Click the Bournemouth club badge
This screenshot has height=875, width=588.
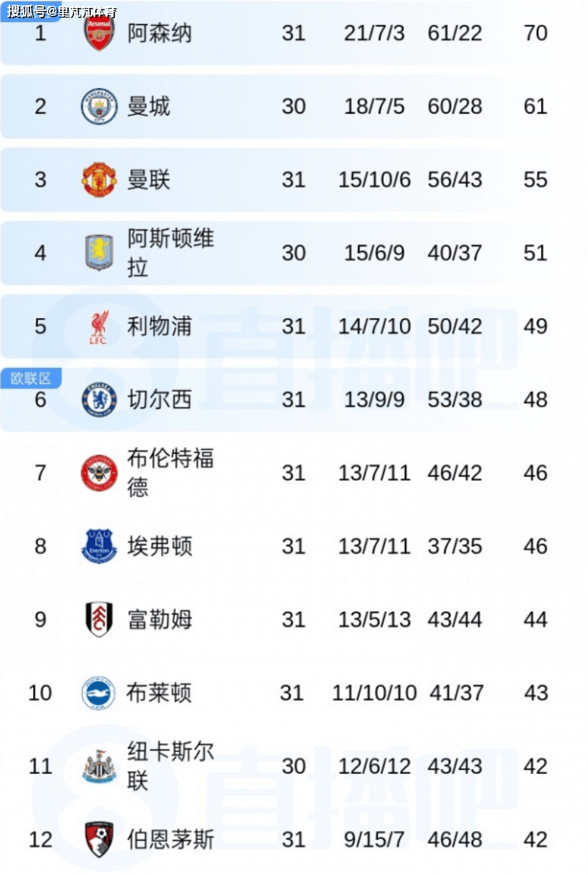click(x=99, y=839)
